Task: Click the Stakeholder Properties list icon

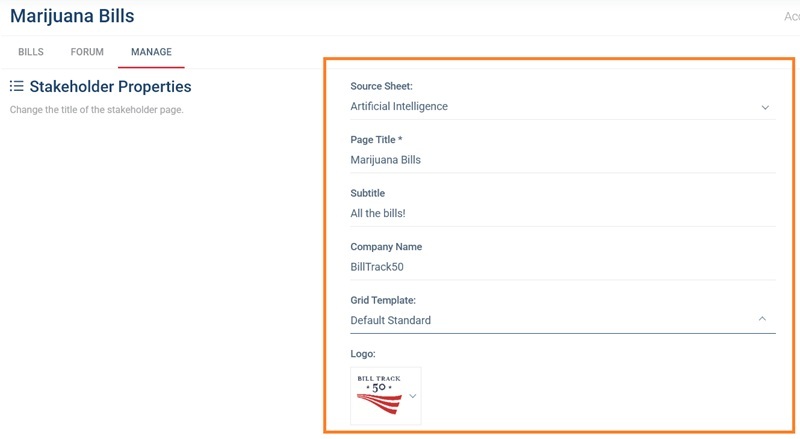Action: coord(16,87)
